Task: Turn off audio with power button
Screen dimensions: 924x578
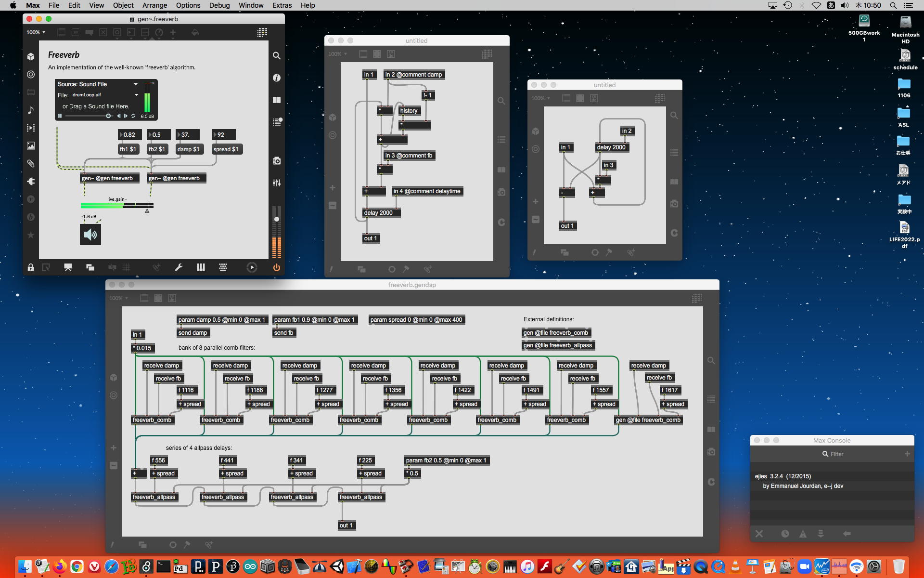Action: 277,267
